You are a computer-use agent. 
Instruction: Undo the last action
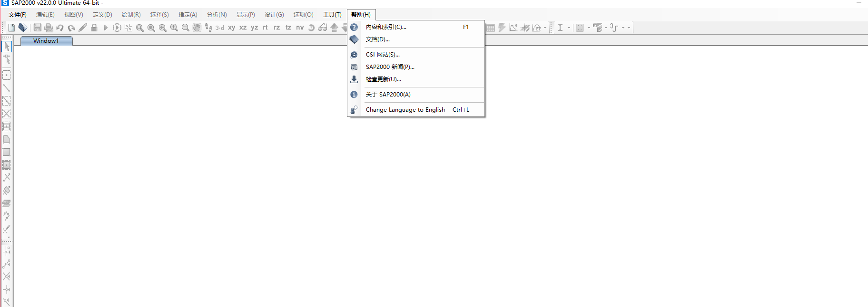[60, 28]
